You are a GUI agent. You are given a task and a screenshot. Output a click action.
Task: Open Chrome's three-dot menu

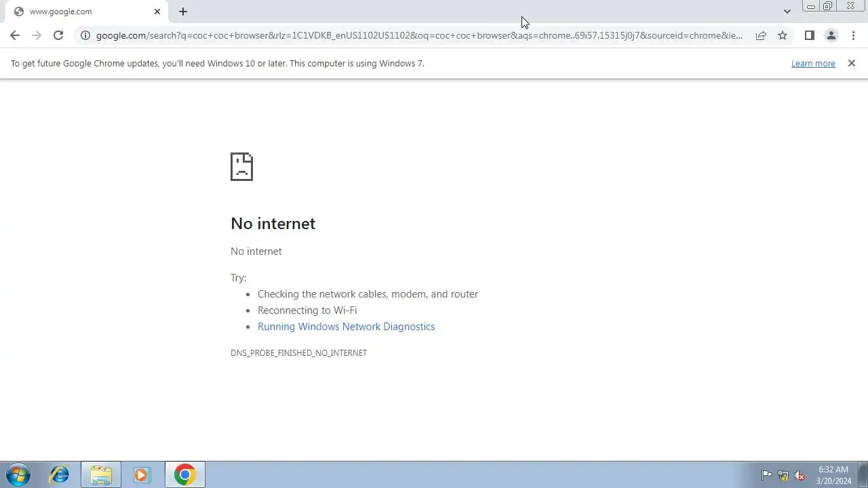pyautogui.click(x=853, y=35)
